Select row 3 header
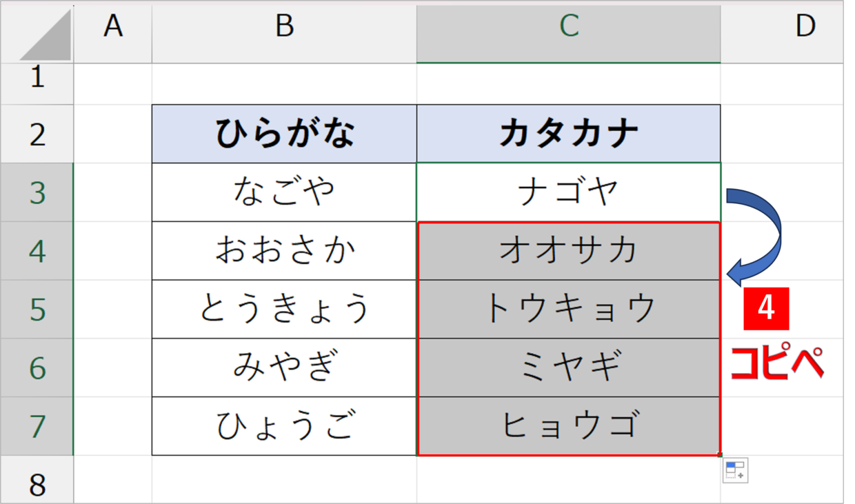 tap(37, 192)
